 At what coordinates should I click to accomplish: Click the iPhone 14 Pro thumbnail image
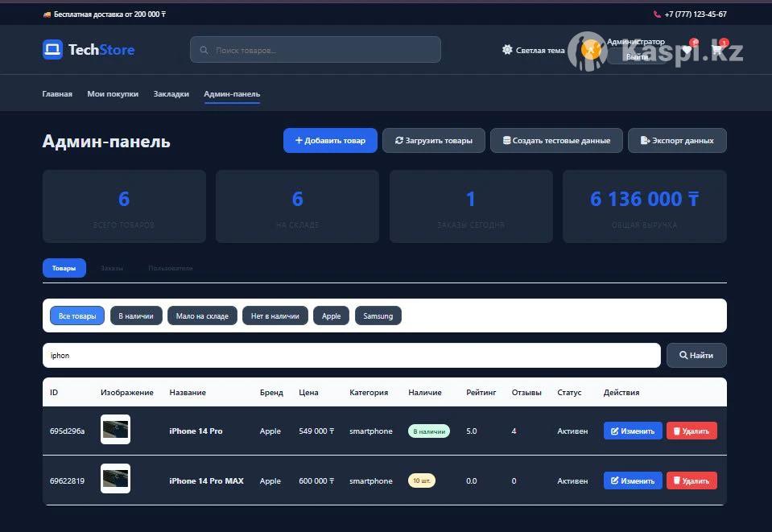pyautogui.click(x=115, y=430)
